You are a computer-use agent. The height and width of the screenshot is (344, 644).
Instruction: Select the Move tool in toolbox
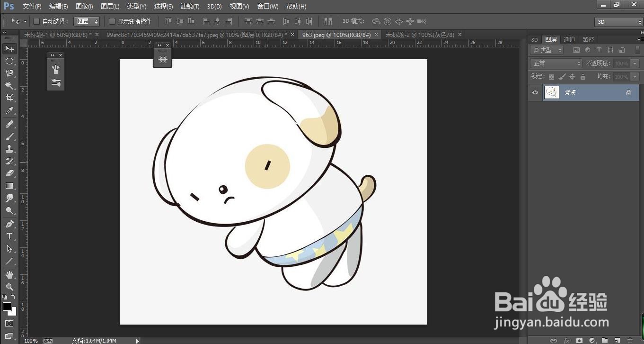pyautogui.click(x=9, y=48)
